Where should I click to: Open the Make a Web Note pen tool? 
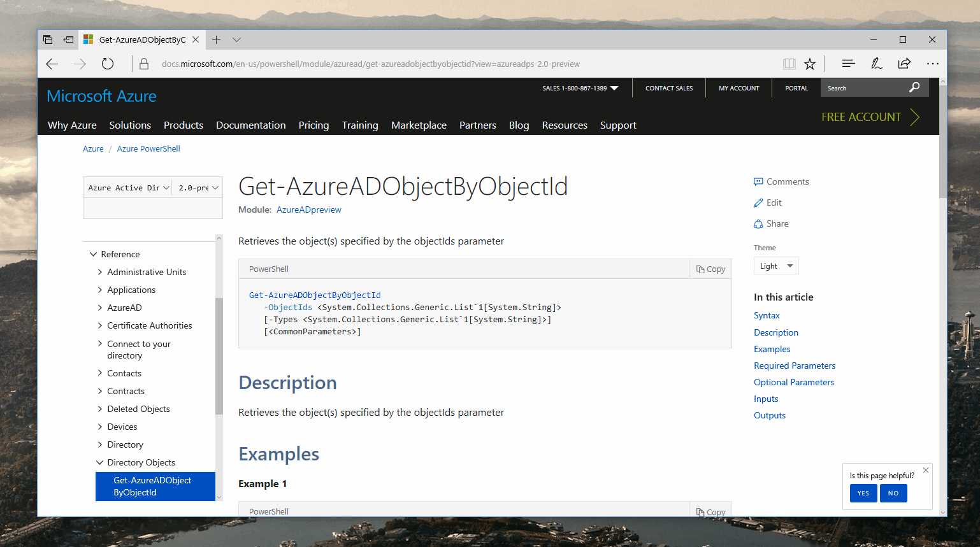pyautogui.click(x=876, y=64)
